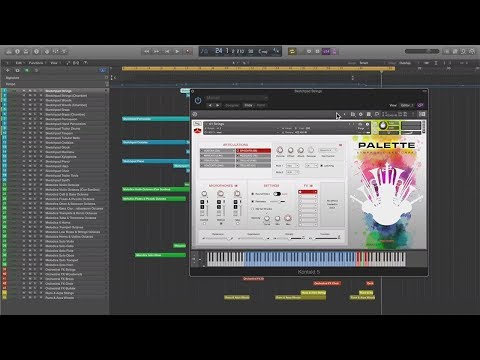Select the top-left articulation button
480x360 pixels.
coord(217,151)
